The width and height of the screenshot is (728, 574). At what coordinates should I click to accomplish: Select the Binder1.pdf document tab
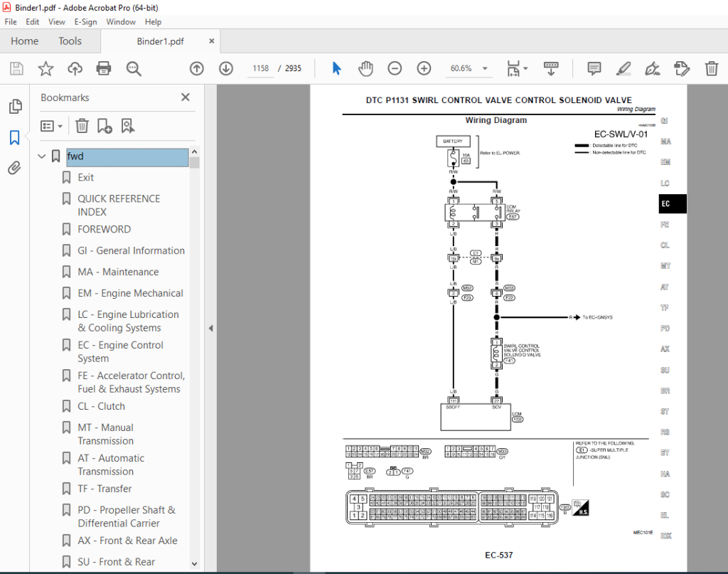coord(160,41)
